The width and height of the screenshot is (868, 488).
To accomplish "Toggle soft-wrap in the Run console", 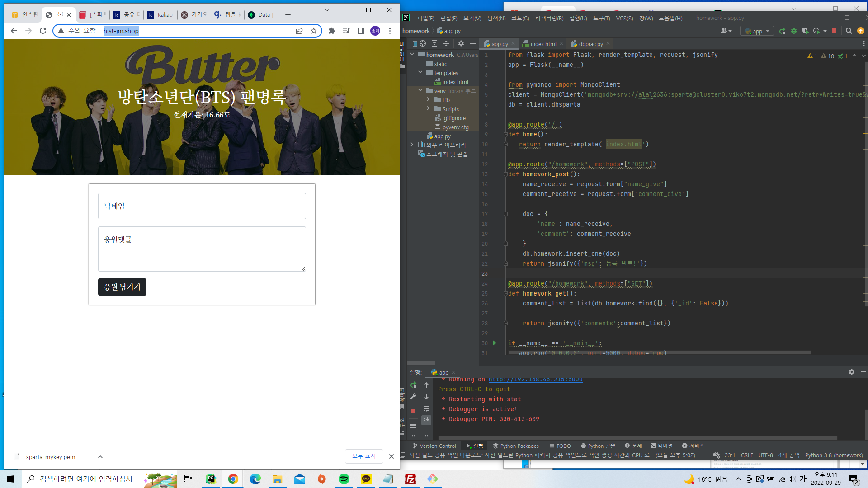I will [x=426, y=408].
